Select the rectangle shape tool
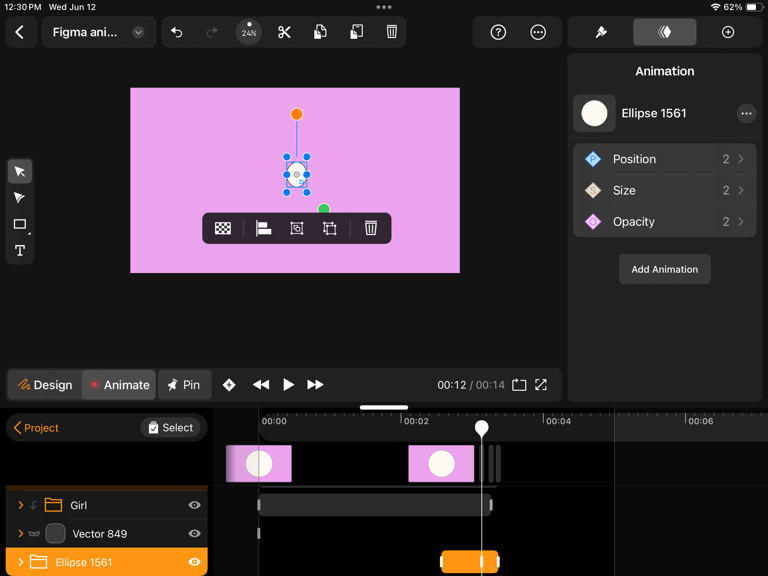Viewport: 768px width, 576px height. (20, 224)
